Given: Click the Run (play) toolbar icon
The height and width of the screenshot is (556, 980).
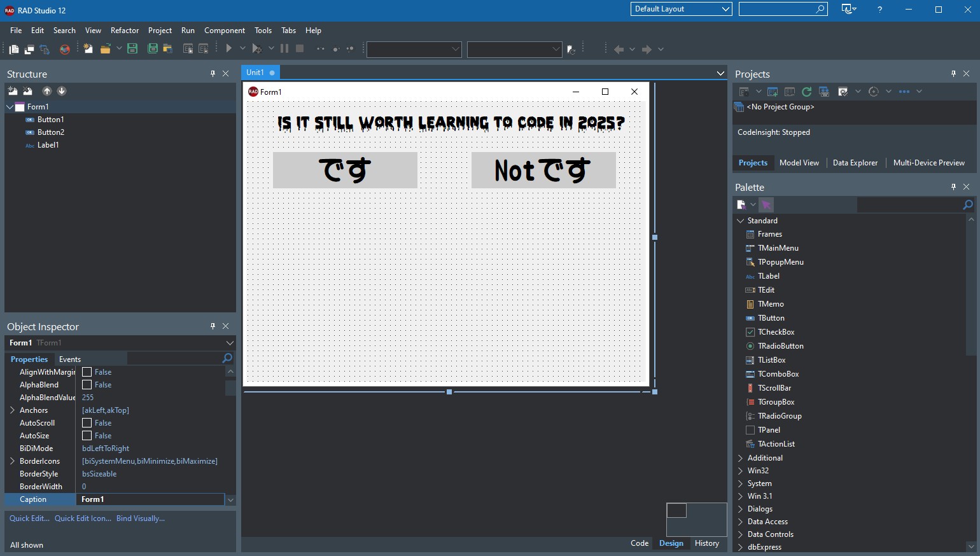Looking at the screenshot, I should pos(229,48).
